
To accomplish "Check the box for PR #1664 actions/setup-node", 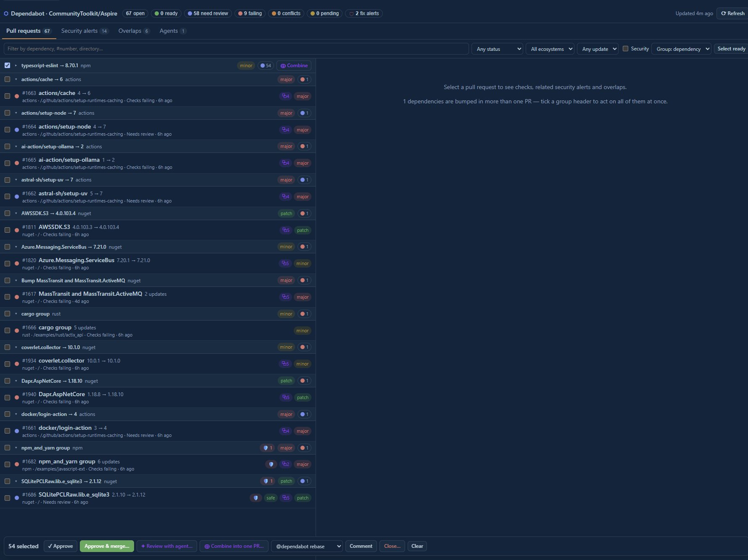I will [x=8, y=130].
